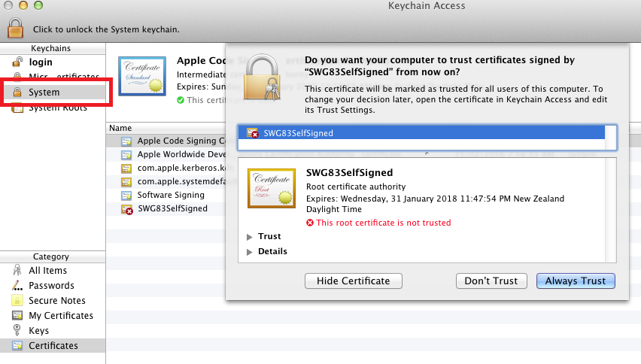The image size is (641, 364).
Task: Open the Passwords category
Action: click(51, 286)
